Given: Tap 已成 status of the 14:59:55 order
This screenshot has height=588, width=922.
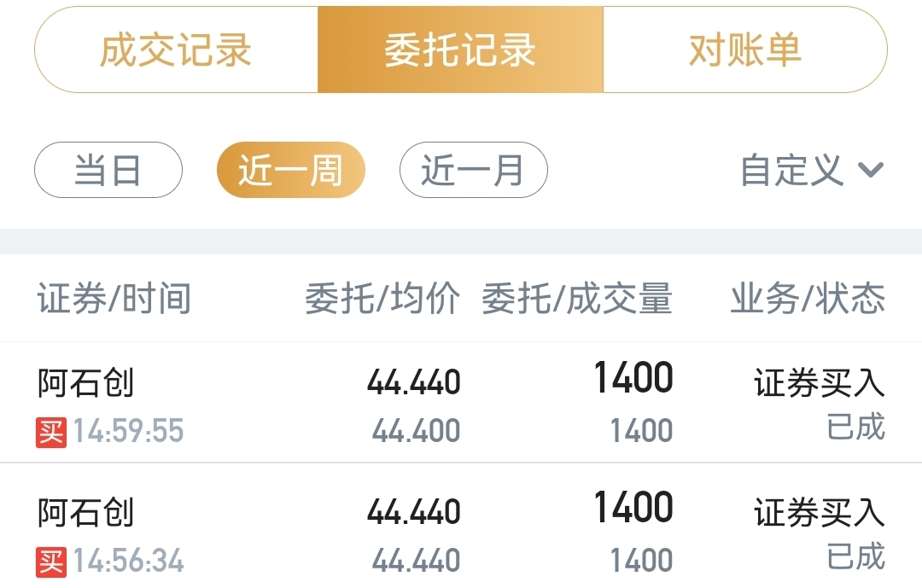Looking at the screenshot, I should pos(856,427).
